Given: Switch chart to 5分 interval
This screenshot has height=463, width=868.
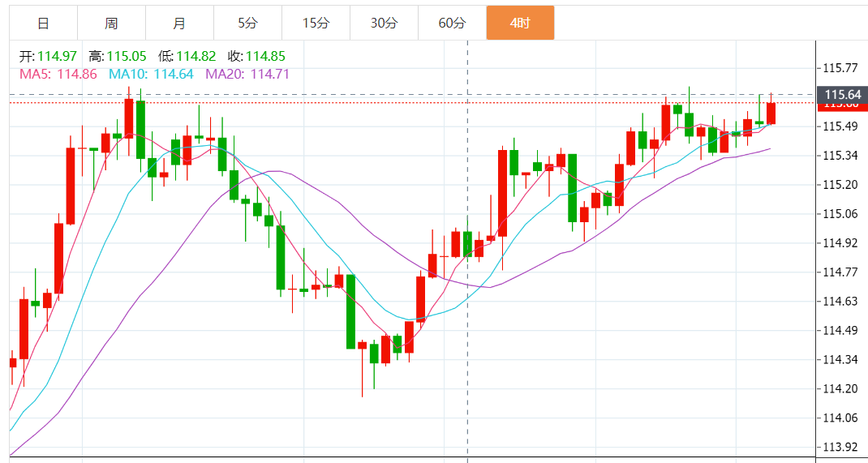Looking at the screenshot, I should pos(247,23).
